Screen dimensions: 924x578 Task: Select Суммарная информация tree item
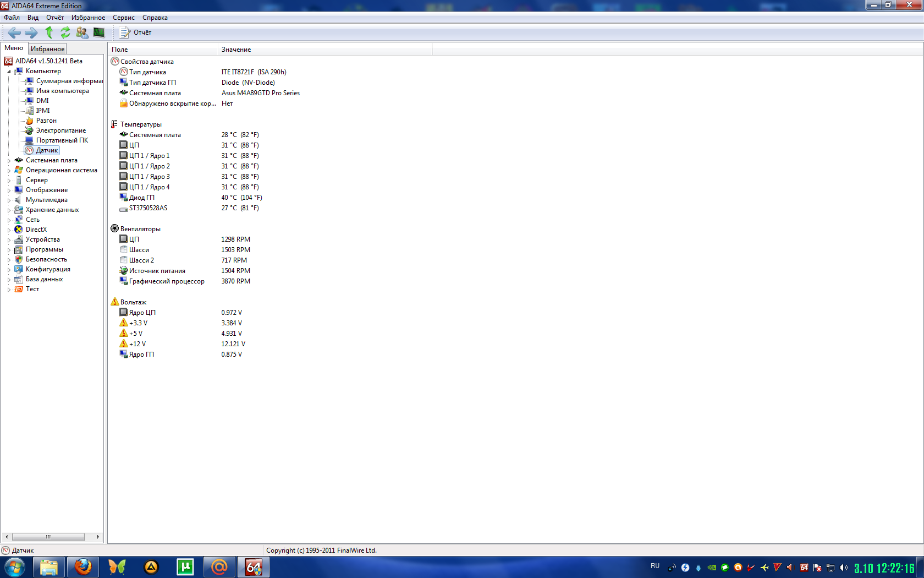click(x=69, y=81)
